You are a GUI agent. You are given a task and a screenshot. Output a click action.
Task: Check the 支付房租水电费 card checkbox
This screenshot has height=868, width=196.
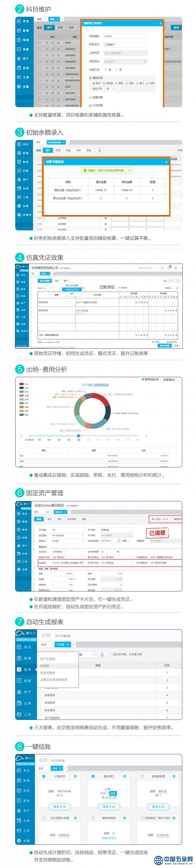point(44,818)
